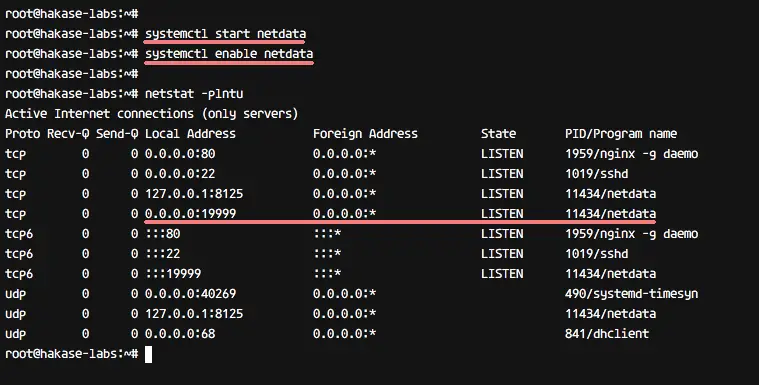Click the terminal cursor block at the prompt

(149, 354)
